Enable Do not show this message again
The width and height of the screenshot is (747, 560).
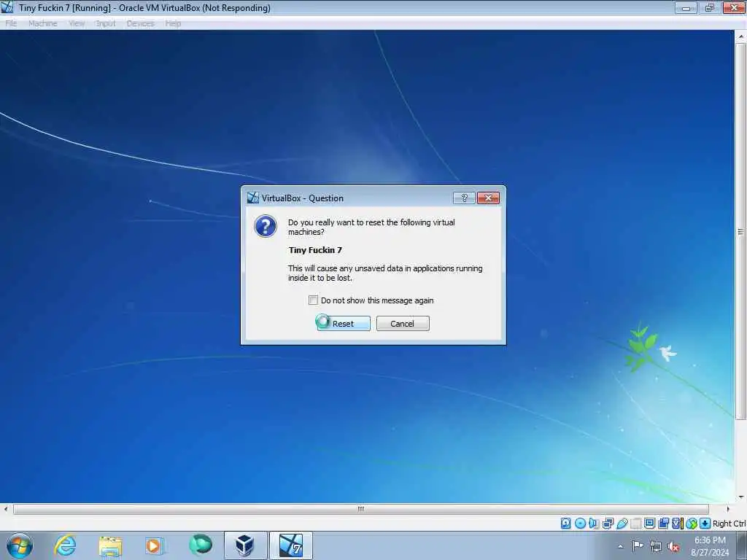pyautogui.click(x=313, y=300)
